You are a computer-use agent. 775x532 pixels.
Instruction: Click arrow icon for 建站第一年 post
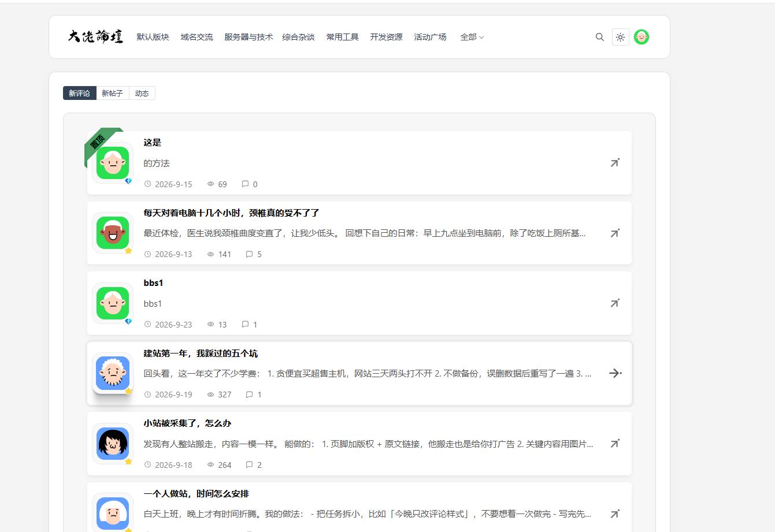click(x=615, y=373)
